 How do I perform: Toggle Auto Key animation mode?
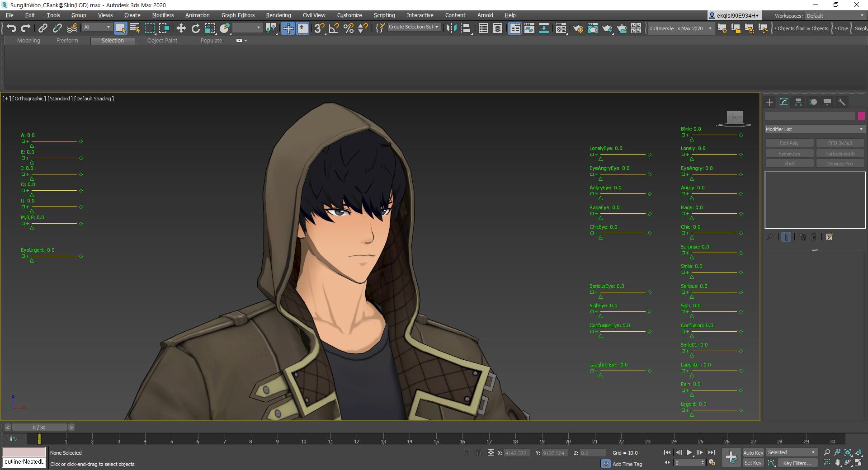click(753, 453)
